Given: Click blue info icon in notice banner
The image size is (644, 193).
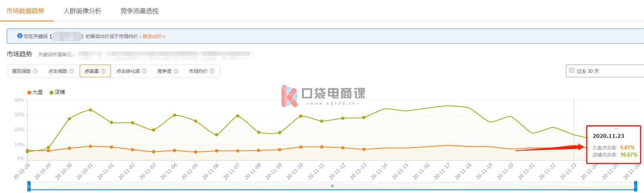Looking at the screenshot, I should click(20, 36).
